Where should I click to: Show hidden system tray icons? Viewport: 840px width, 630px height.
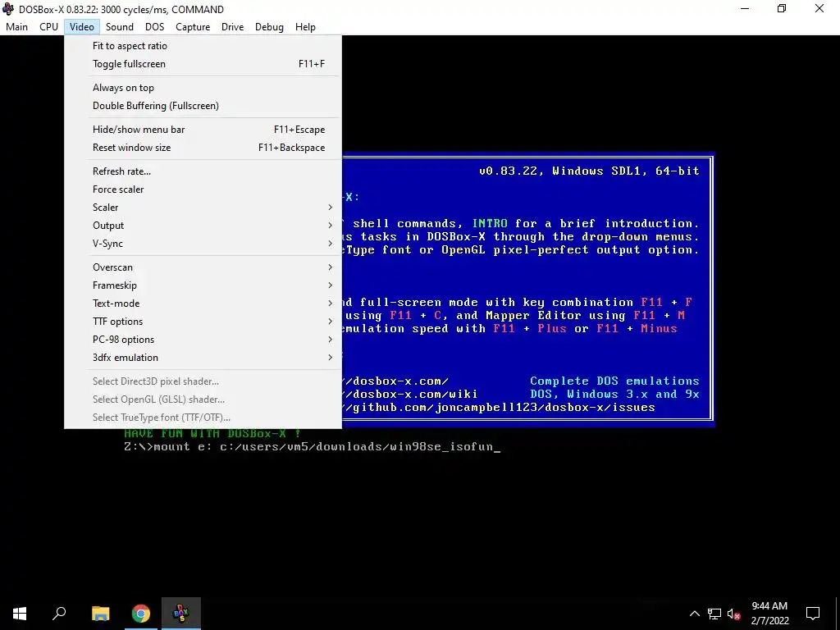coord(694,614)
